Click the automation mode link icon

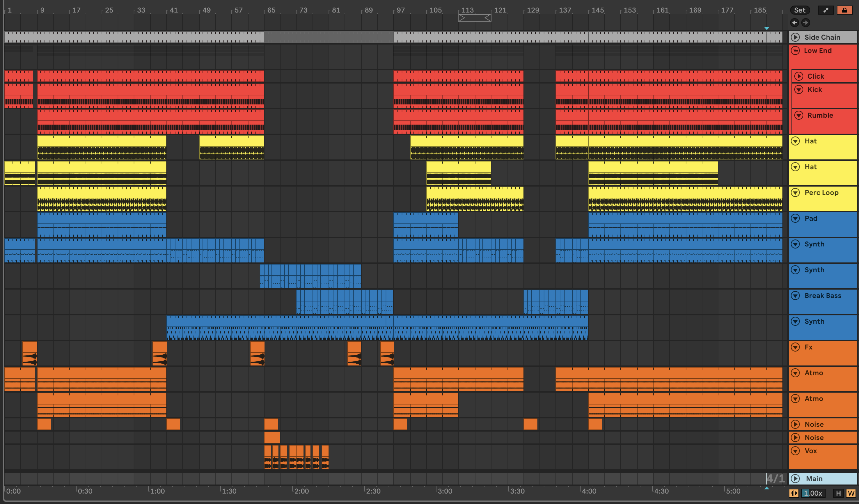tap(826, 10)
